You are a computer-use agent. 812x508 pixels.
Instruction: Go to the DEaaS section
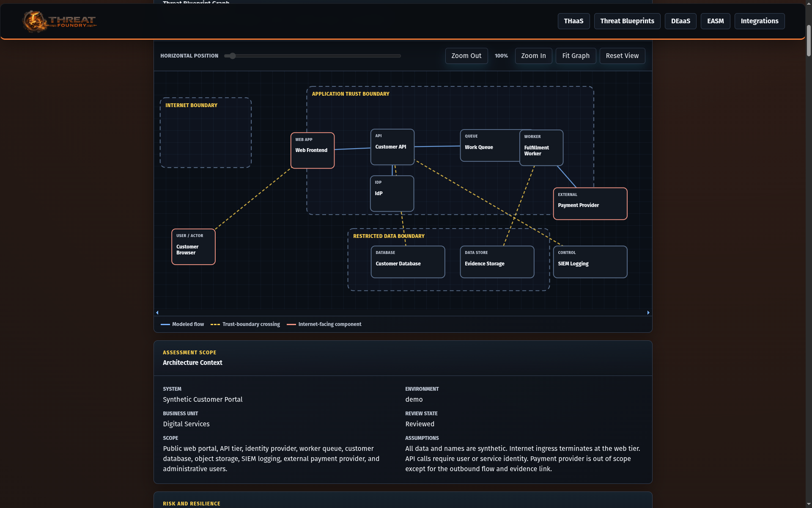pyautogui.click(x=680, y=21)
